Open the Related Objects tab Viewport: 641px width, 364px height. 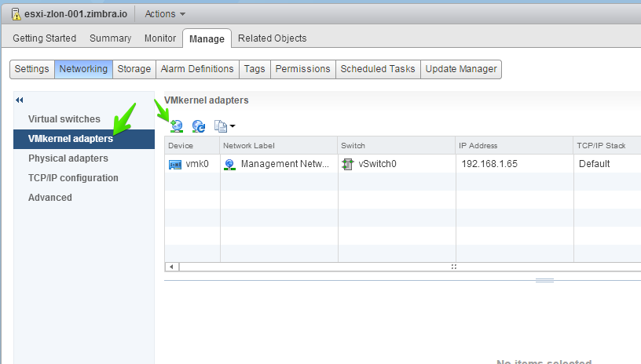[273, 38]
